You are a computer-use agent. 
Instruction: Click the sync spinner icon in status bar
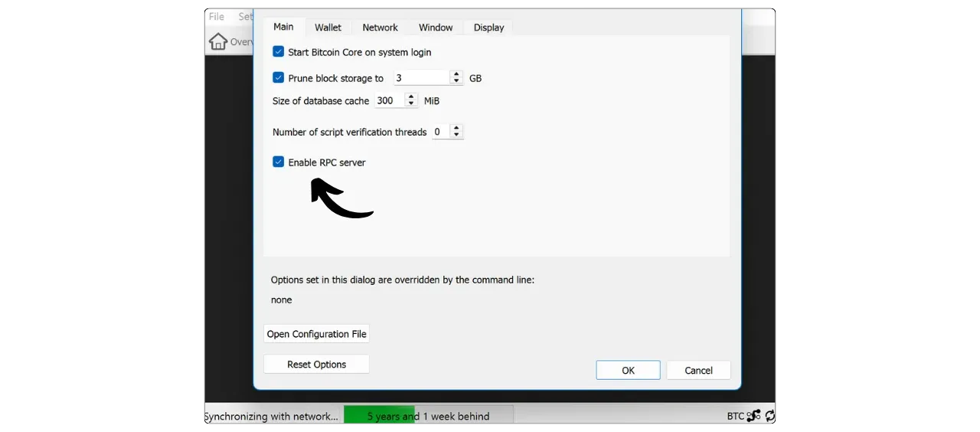tap(769, 416)
